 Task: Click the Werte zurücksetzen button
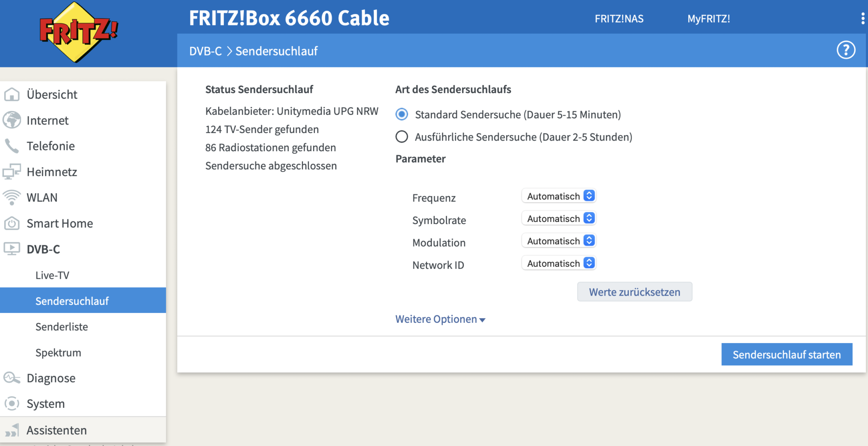pos(634,292)
